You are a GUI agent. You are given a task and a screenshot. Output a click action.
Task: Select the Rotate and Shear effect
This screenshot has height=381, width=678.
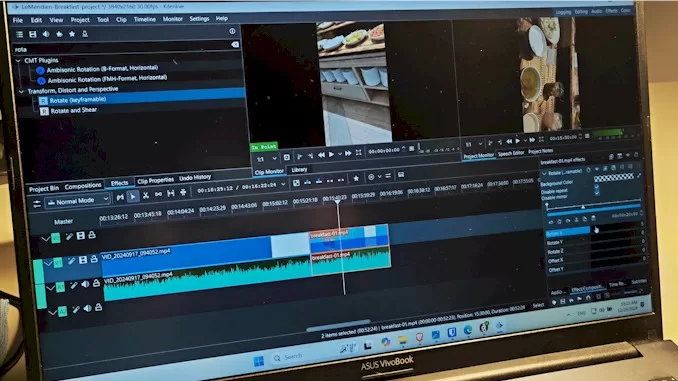click(74, 111)
